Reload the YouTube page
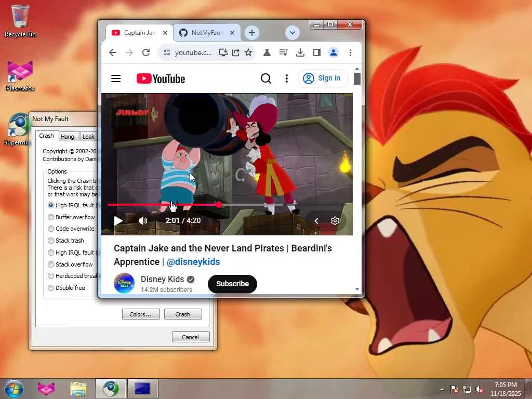Screen dimensions: 532x399 146,52
